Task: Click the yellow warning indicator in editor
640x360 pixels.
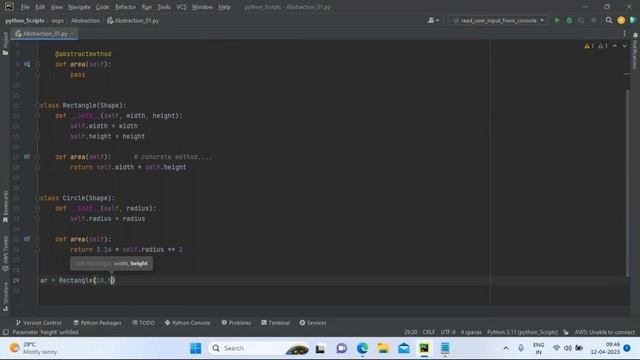Action: pos(589,46)
